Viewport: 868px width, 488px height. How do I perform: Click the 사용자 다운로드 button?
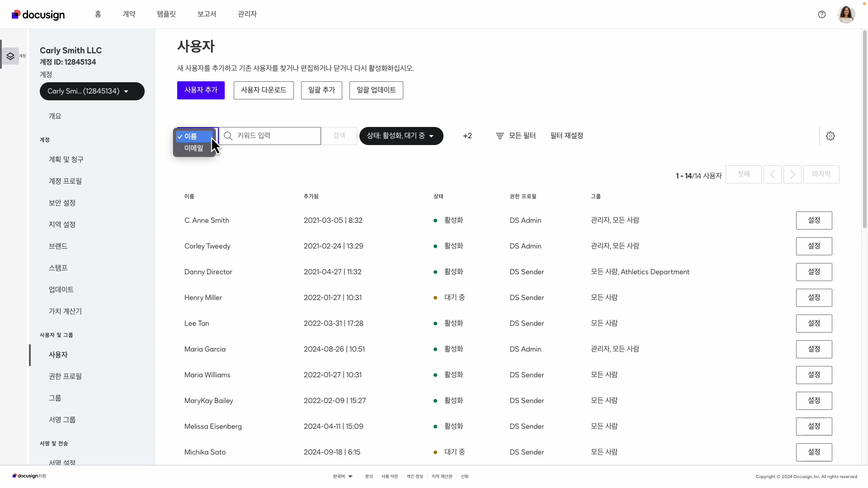[x=264, y=90]
